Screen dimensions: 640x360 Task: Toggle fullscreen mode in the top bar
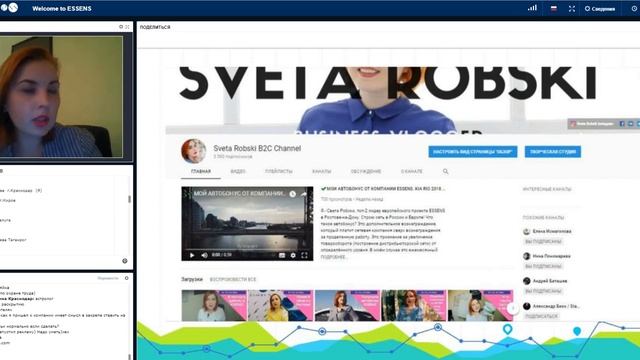[x=571, y=9]
